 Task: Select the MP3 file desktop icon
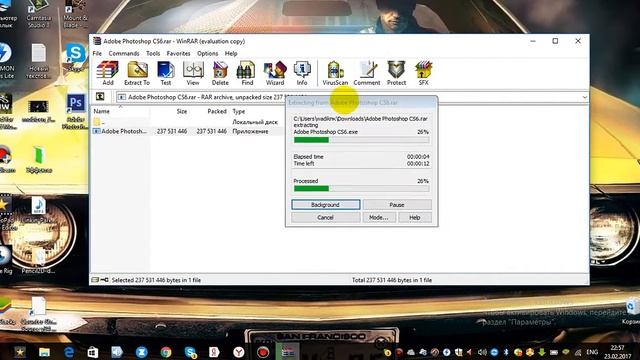point(38,211)
